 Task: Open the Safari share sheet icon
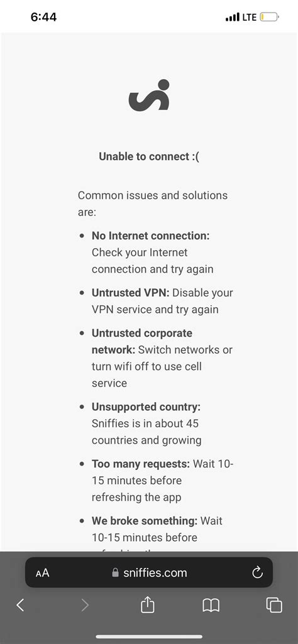[148, 604]
